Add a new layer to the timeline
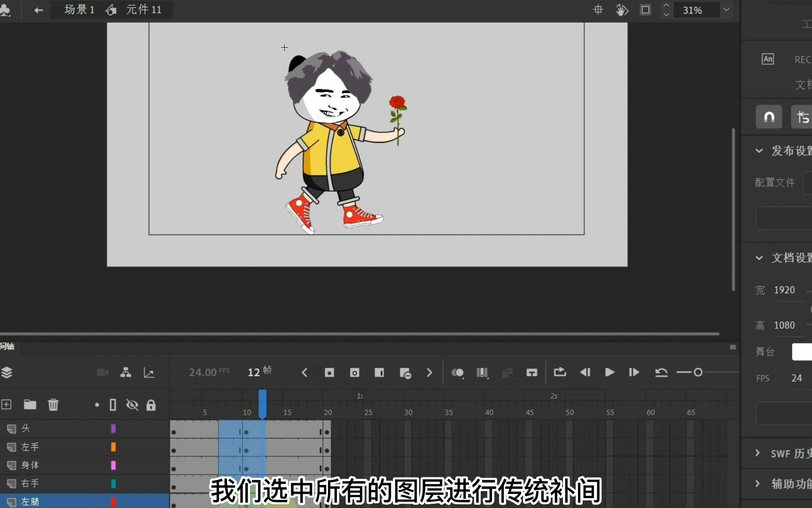The height and width of the screenshot is (508, 812). tap(7, 405)
